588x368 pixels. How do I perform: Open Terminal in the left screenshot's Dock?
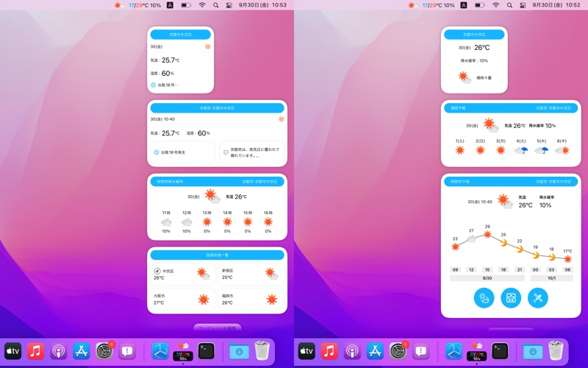(x=207, y=351)
